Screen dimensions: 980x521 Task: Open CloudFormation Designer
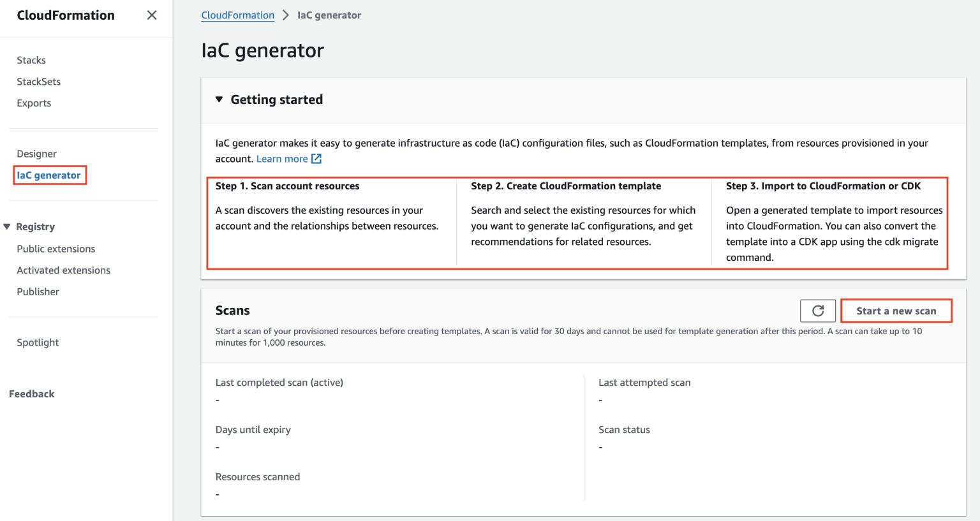pyautogui.click(x=36, y=153)
